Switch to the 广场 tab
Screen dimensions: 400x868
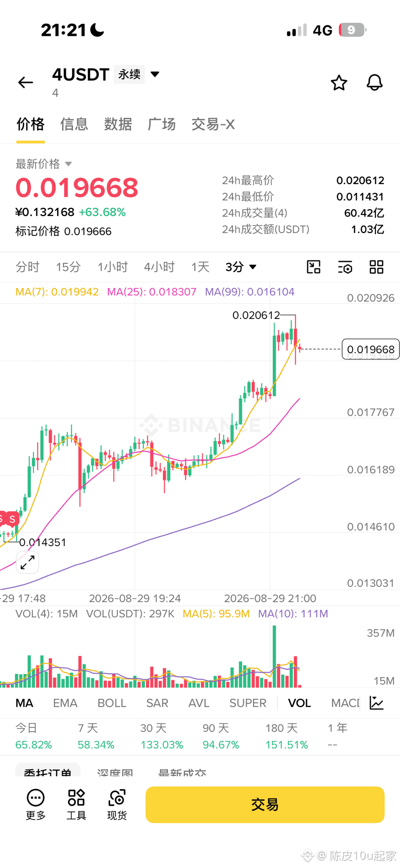(161, 124)
